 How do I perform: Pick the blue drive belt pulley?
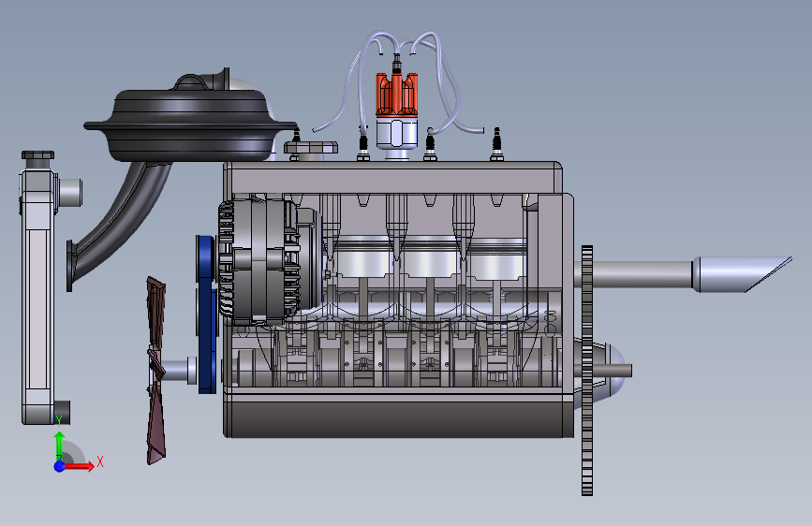click(207, 314)
